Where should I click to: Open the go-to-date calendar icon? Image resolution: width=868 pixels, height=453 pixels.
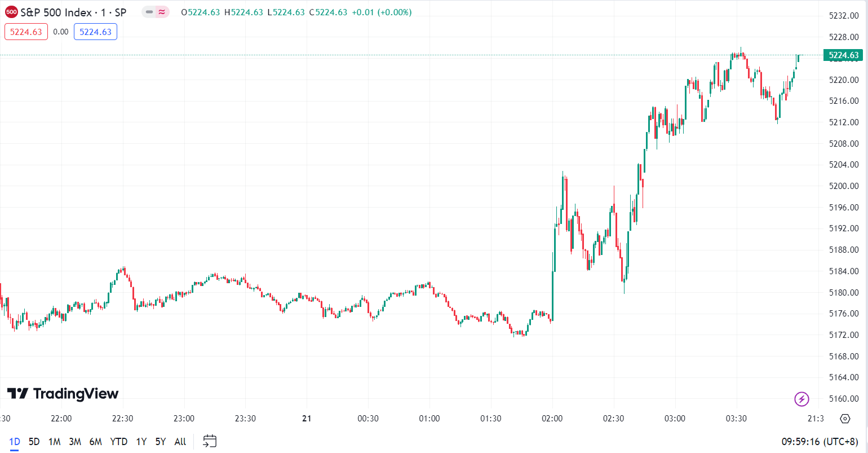coord(210,441)
